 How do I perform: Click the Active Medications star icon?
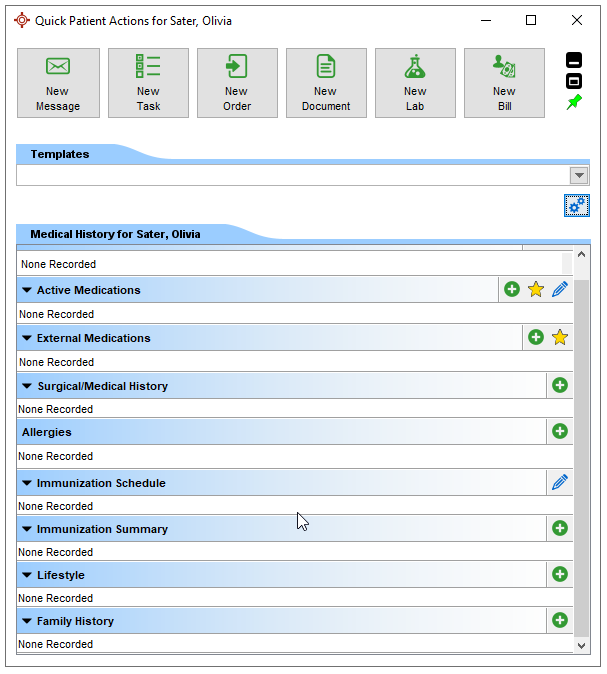tap(536, 289)
